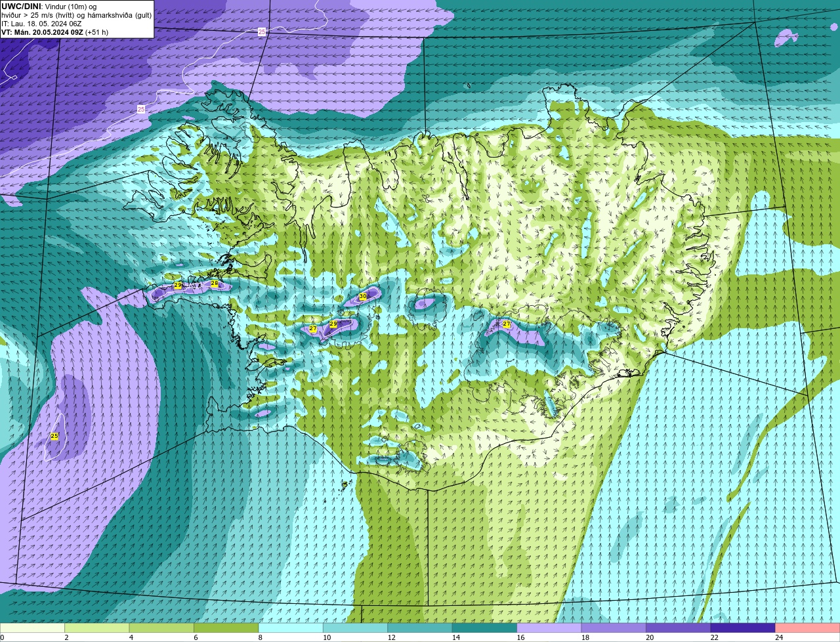Viewport: 840px width, 642px height.
Task: Click the yellow gust label 28
Action: (214, 283)
